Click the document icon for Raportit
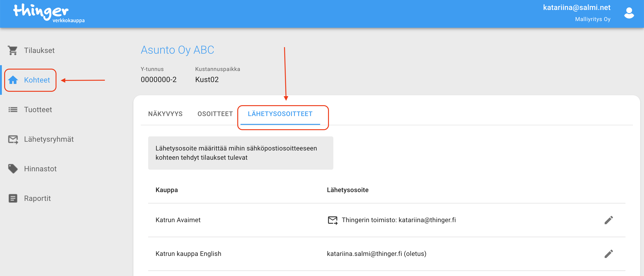The height and width of the screenshot is (276, 644). point(13,198)
